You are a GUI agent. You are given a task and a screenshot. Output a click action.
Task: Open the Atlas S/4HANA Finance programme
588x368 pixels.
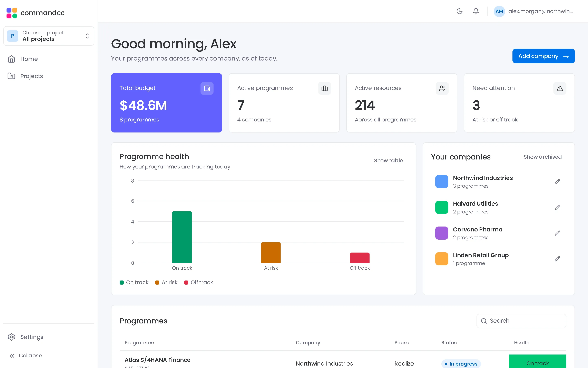[x=157, y=360]
